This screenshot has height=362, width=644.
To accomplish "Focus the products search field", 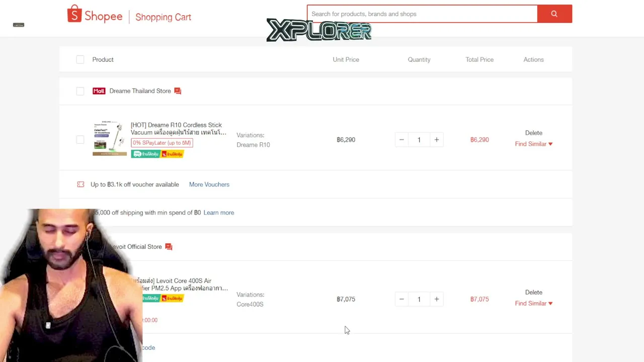I will 422,14.
